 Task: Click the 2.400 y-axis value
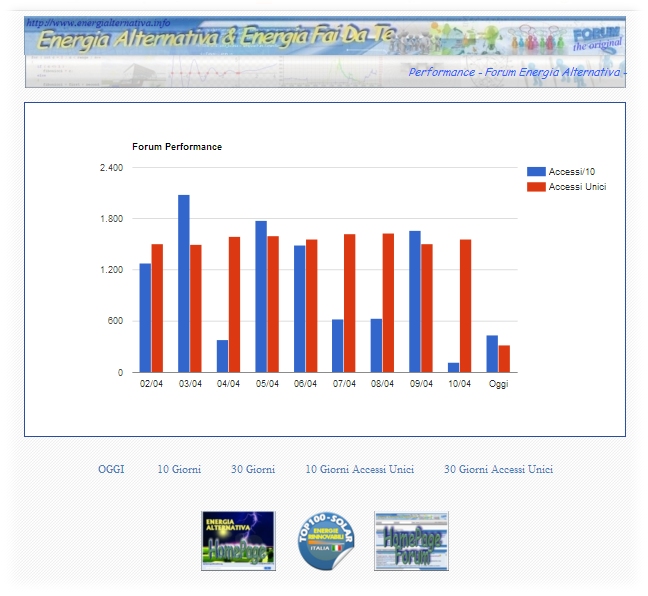(x=111, y=168)
